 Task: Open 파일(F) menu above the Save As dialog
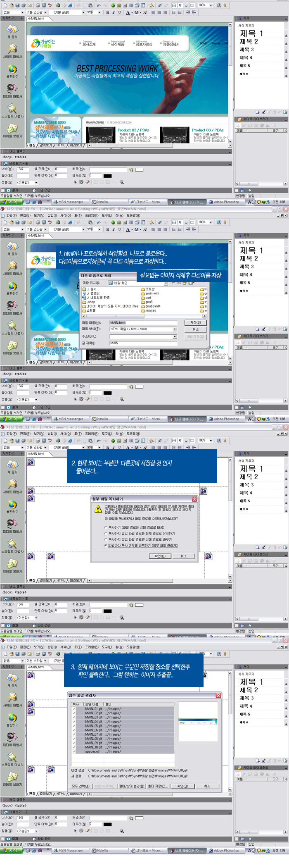11,216
